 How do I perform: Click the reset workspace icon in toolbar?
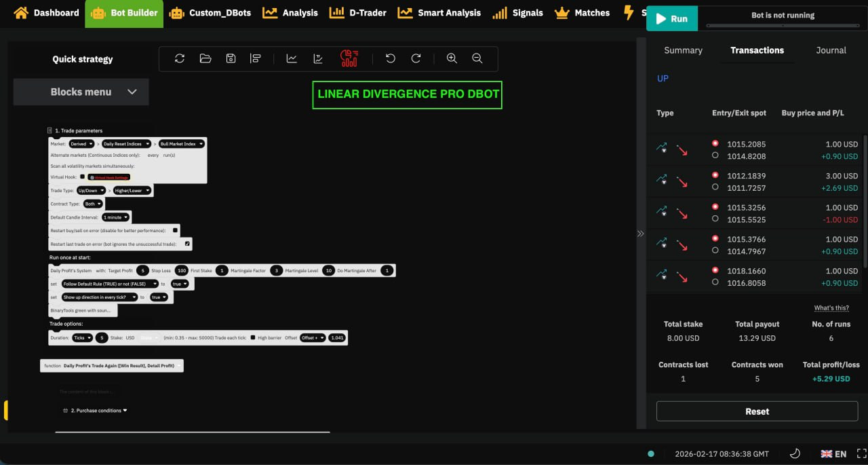[x=180, y=59]
